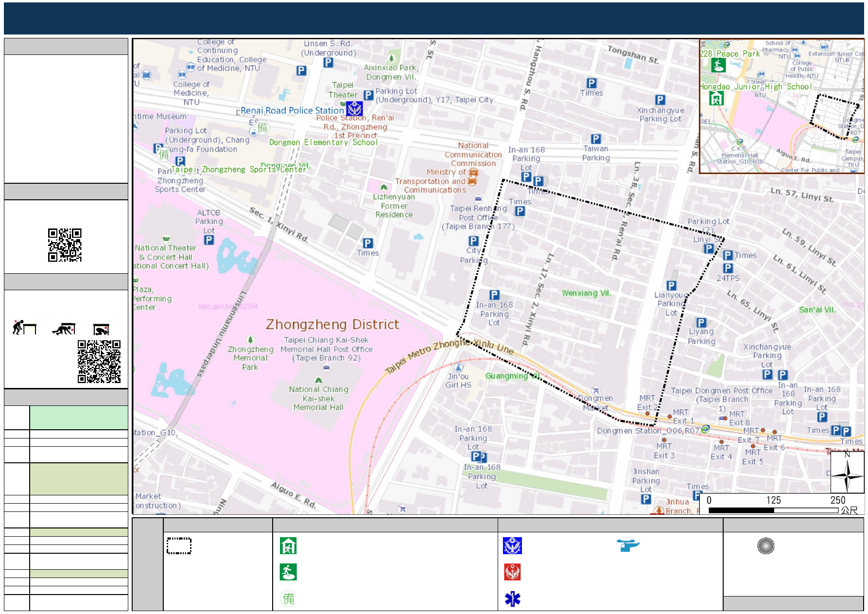The width and height of the screenshot is (868, 614).
Task: Click the 'San'ai Vil.' label
Action: click(817, 309)
